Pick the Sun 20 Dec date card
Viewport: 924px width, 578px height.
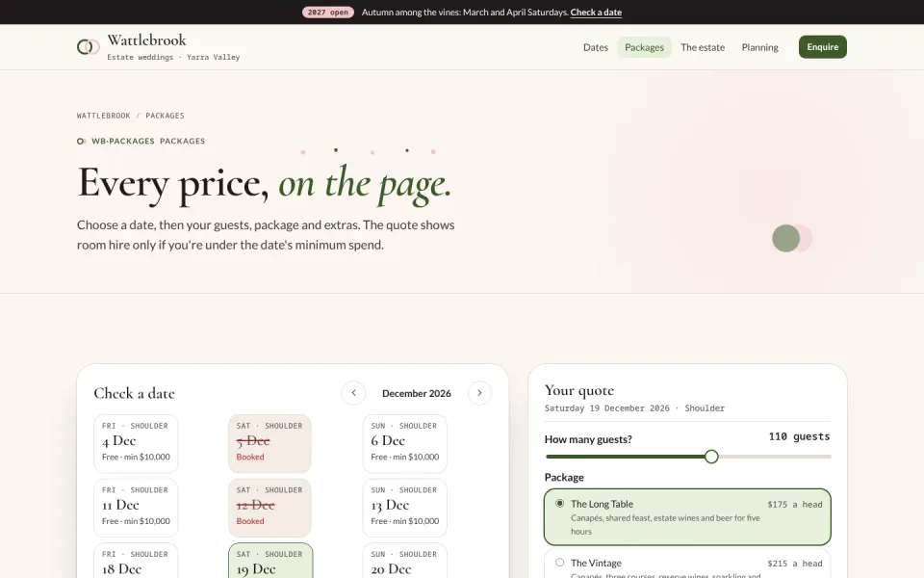405,561
